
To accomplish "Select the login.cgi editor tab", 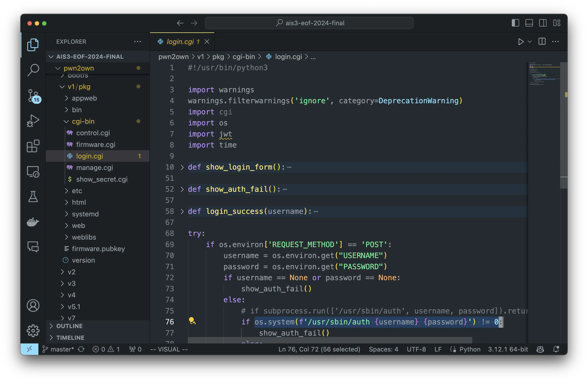I will tap(180, 41).
